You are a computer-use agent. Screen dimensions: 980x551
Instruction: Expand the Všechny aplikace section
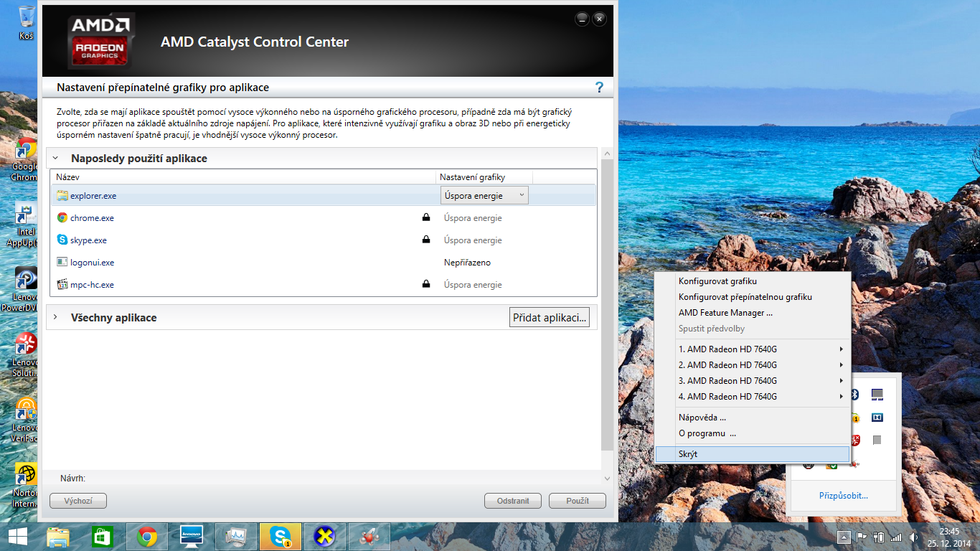click(x=55, y=317)
